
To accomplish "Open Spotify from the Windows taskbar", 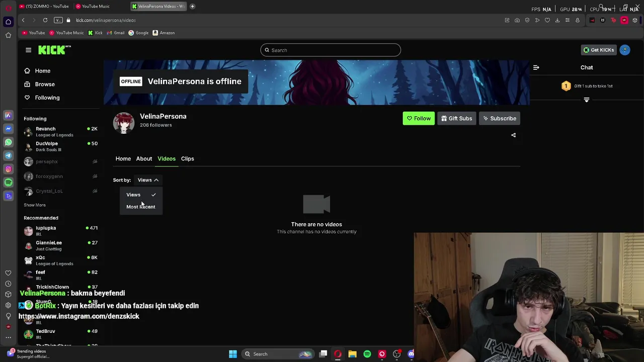I will (x=367, y=354).
